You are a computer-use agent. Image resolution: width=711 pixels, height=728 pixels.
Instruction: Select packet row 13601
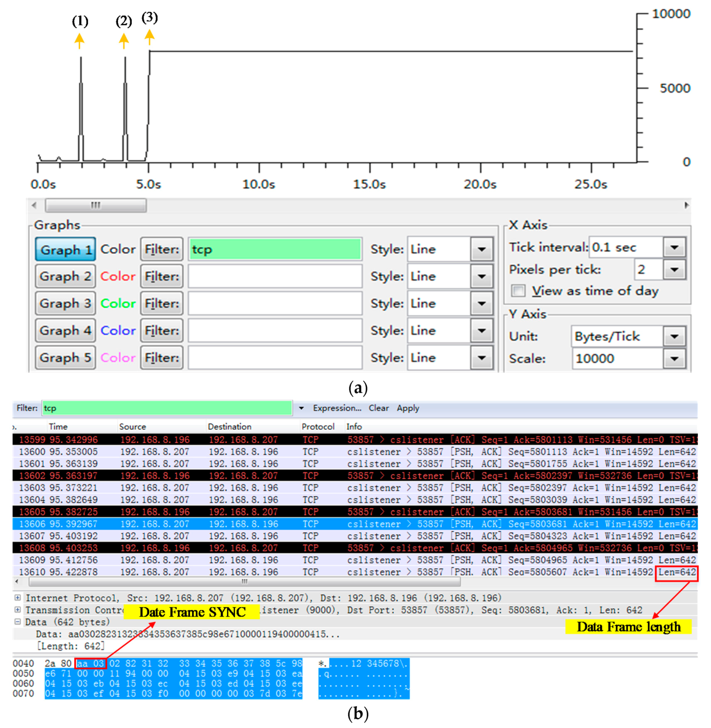(x=355, y=463)
